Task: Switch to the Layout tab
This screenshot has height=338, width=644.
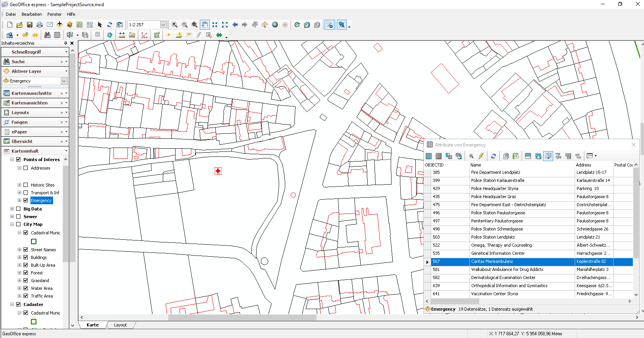Action: (x=120, y=325)
